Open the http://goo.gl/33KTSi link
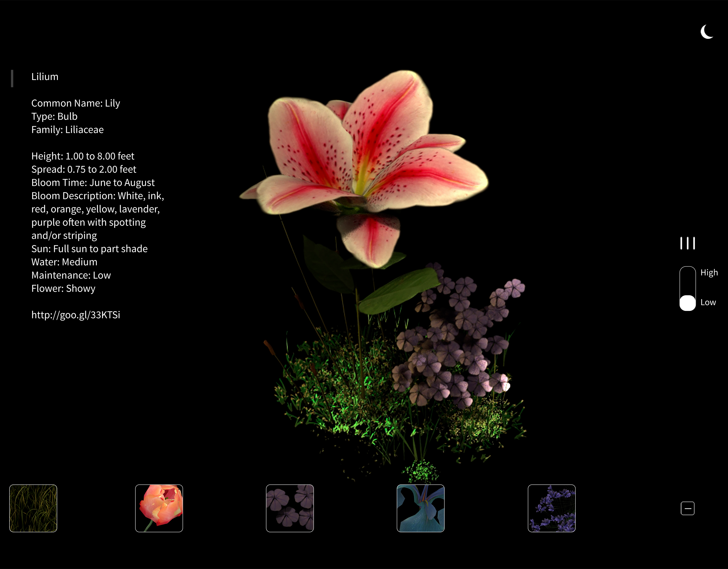Image resolution: width=728 pixels, height=569 pixels. 76,315
